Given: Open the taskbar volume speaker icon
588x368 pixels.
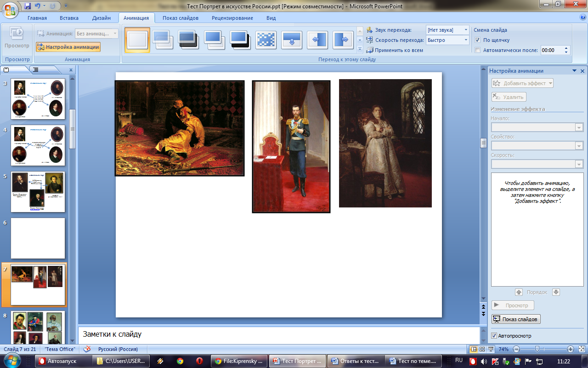Looking at the screenshot, I should 484,361.
